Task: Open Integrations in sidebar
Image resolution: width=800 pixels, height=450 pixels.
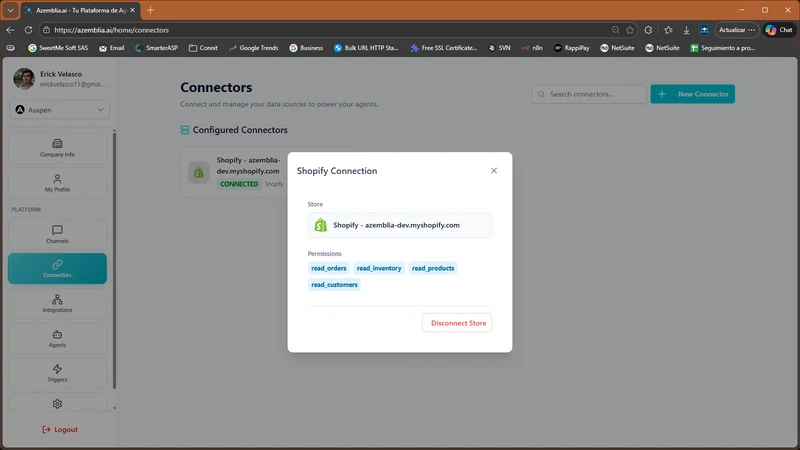Action: pyautogui.click(x=57, y=304)
